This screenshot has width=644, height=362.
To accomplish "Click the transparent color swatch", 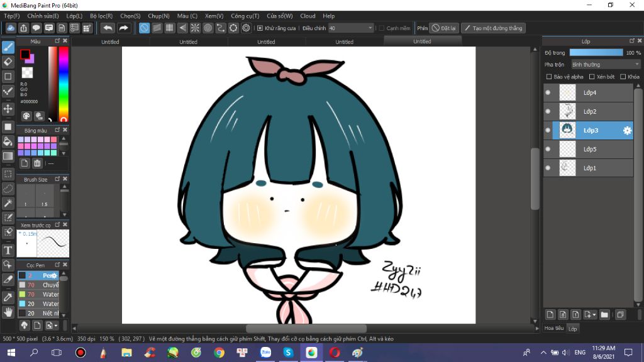I will pyautogui.click(x=27, y=73).
